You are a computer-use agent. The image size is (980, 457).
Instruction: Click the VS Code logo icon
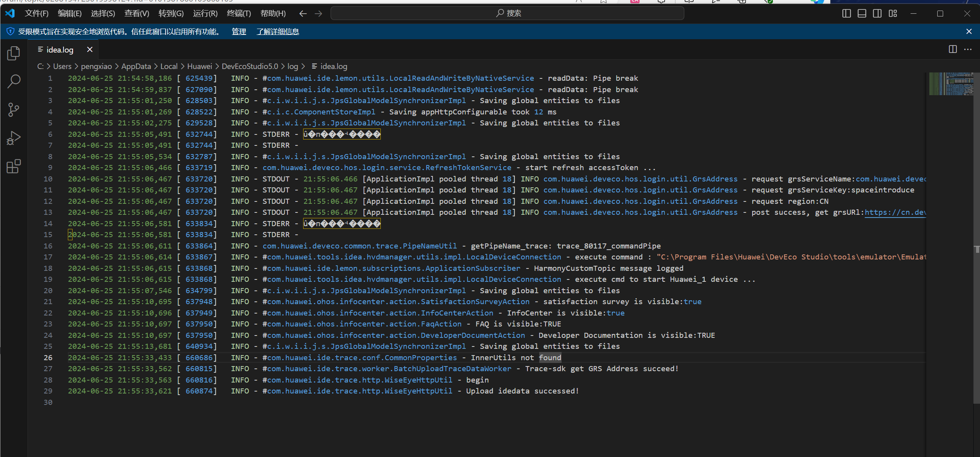[10, 13]
